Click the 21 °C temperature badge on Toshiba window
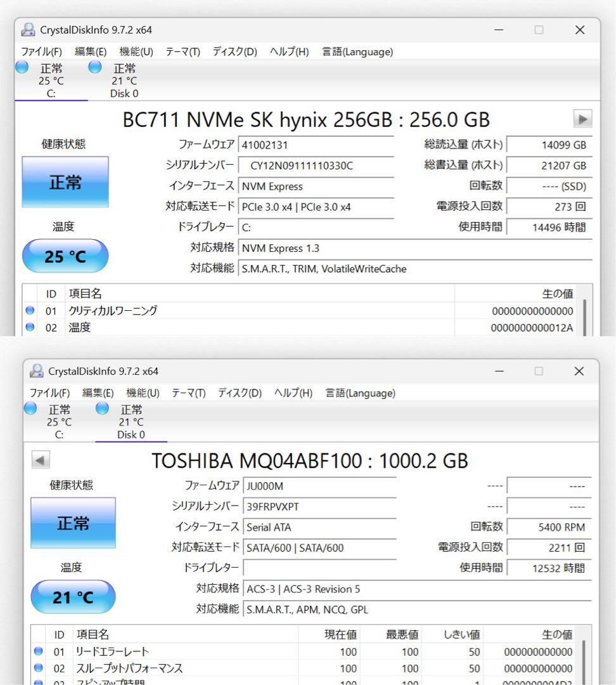This screenshot has height=685, width=616. click(73, 596)
